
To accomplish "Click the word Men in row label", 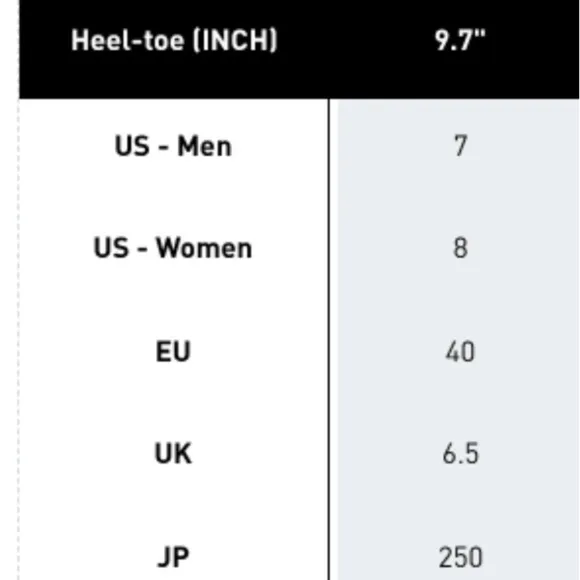I will [204, 146].
